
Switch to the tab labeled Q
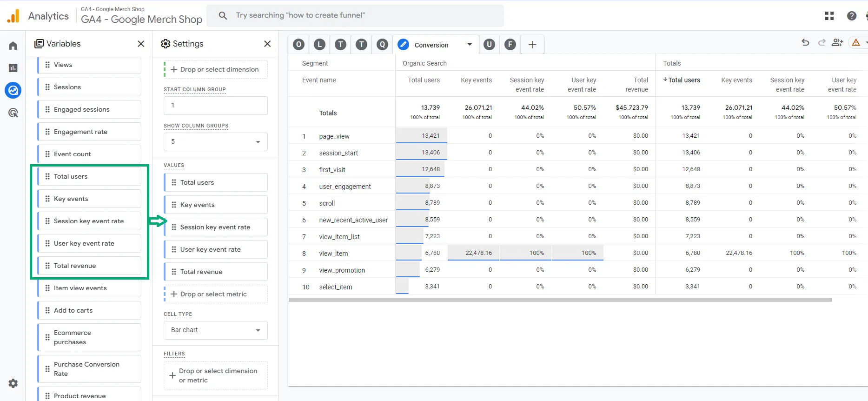382,45
